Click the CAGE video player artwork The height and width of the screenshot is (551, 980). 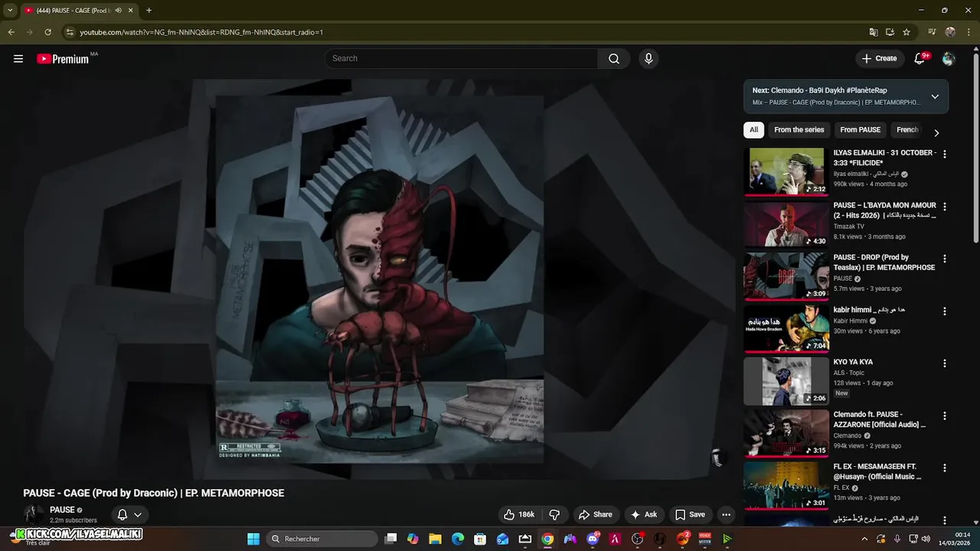[x=380, y=279]
